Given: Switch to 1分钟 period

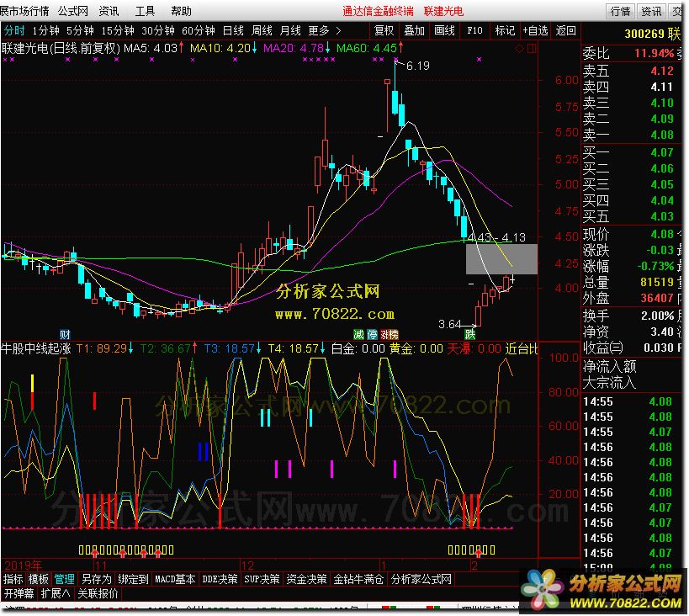Looking at the screenshot, I should point(45,30).
